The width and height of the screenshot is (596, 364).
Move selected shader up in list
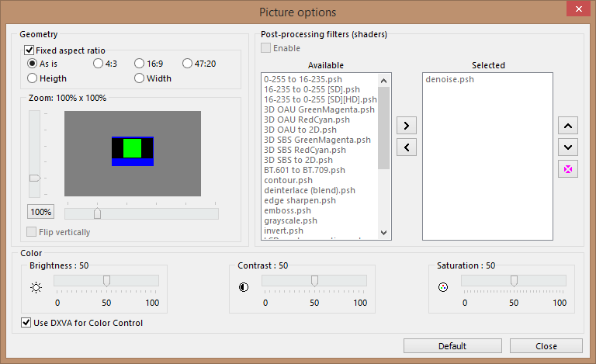coord(567,125)
